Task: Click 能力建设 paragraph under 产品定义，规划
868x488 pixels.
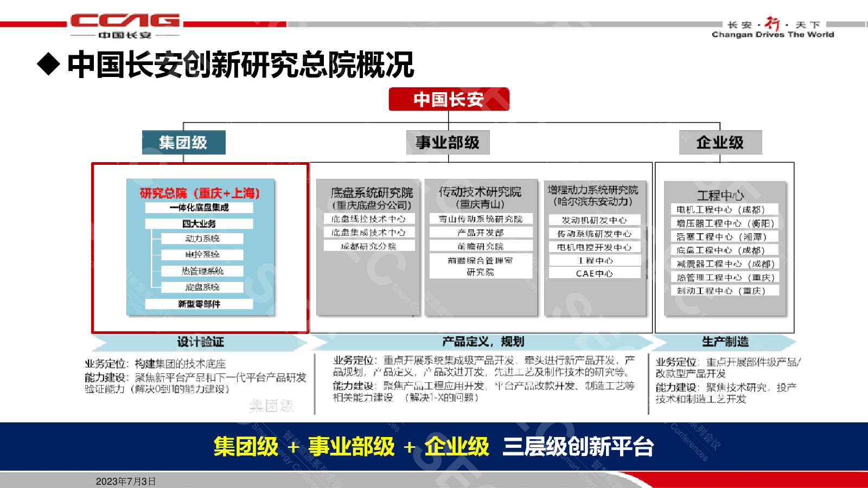Action: 484,391
